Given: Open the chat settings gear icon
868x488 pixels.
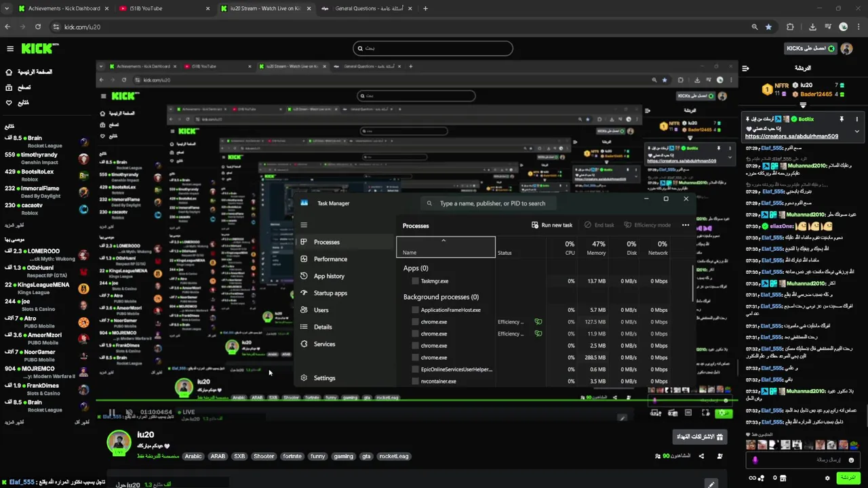Looking at the screenshot, I should pyautogui.click(x=827, y=478).
